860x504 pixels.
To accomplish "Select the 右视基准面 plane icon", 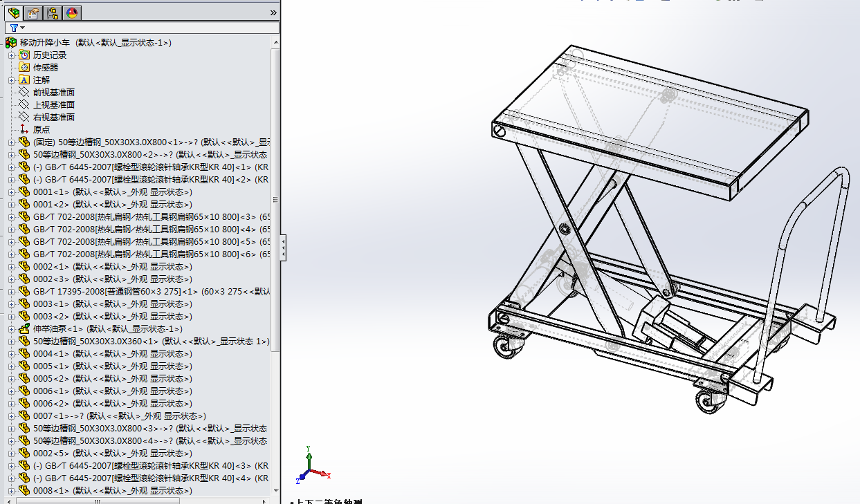I will 24,118.
